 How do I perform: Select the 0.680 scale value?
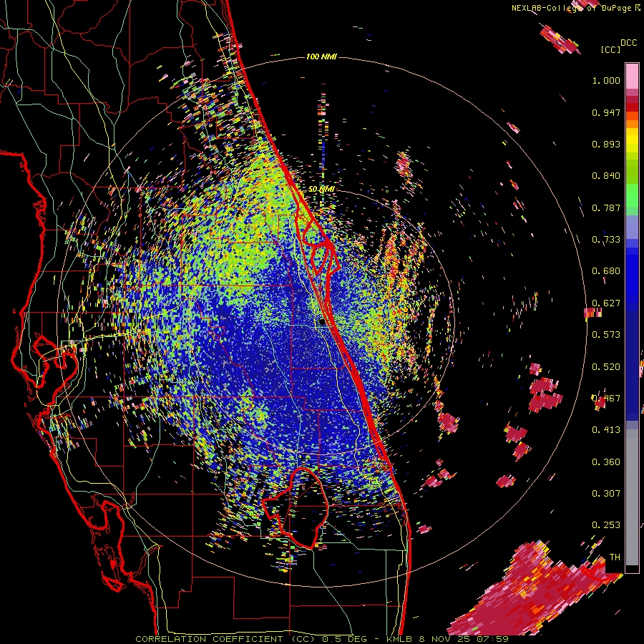pos(606,271)
